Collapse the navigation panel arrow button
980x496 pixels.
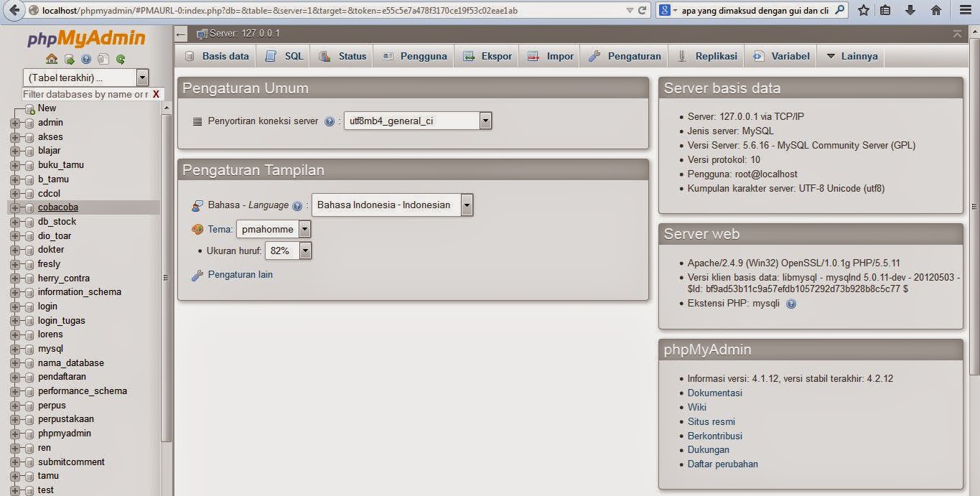181,34
